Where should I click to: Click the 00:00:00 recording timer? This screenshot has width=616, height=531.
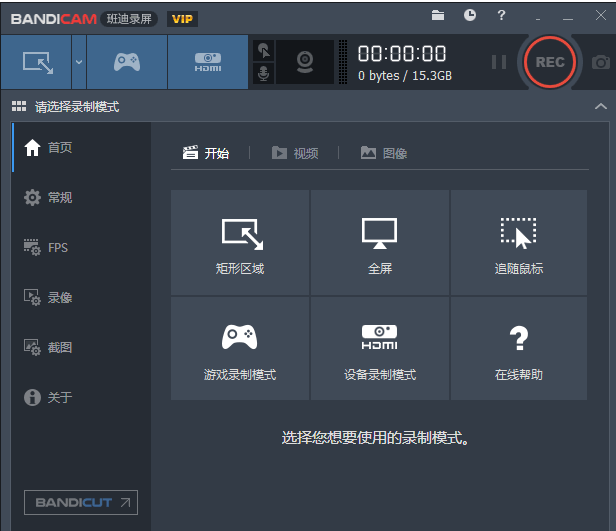tap(402, 54)
